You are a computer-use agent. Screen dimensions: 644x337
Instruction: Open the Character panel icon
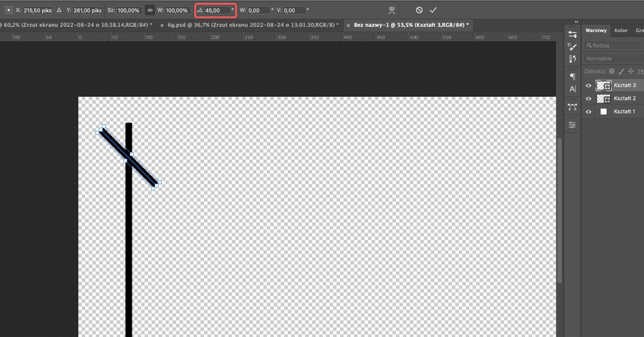pos(573,89)
